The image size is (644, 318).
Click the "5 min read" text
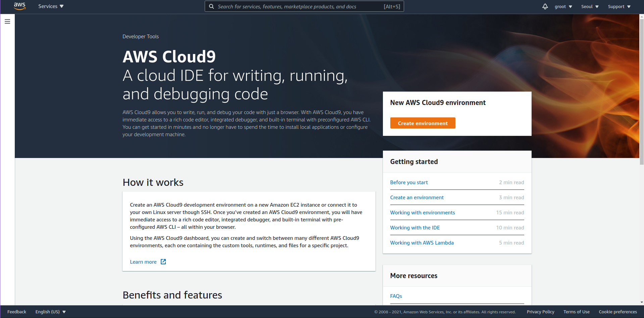click(511, 243)
